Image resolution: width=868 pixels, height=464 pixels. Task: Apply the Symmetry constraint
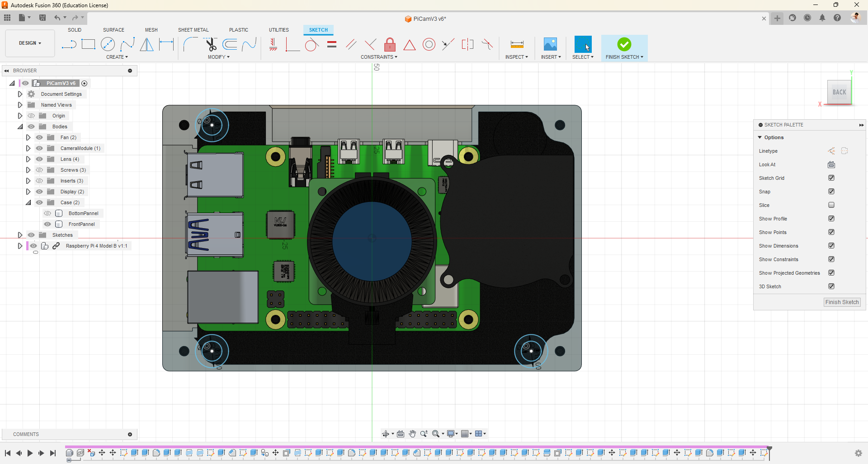[467, 44]
